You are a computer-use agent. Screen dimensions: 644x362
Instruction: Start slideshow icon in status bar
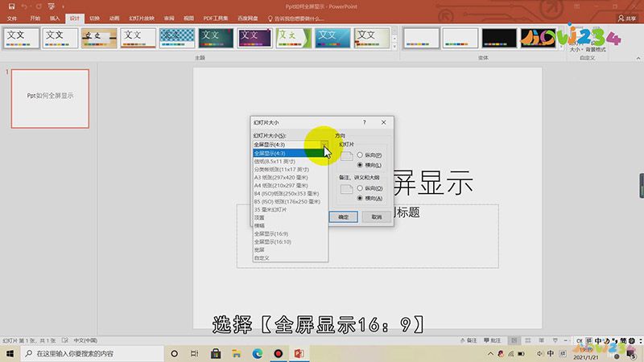click(x=555, y=340)
